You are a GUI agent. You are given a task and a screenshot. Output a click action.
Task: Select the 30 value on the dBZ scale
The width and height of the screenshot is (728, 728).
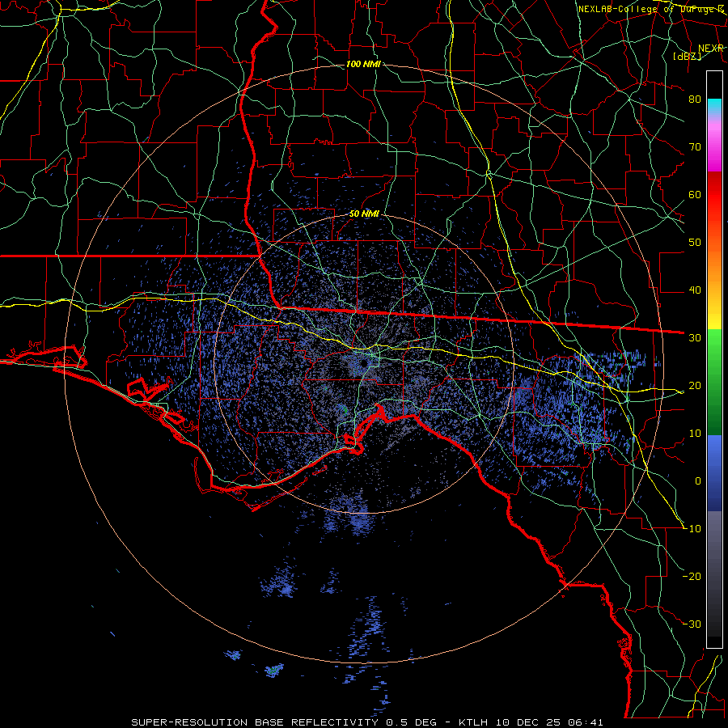[695, 338]
